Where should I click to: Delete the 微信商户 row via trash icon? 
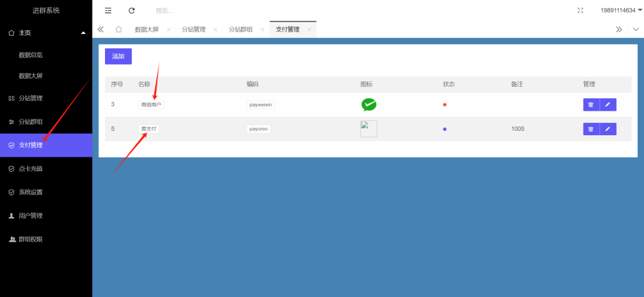(x=591, y=104)
